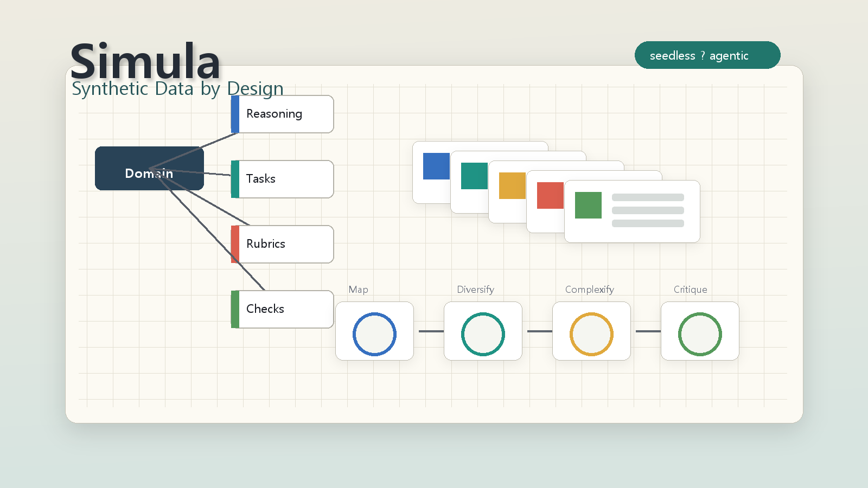Open the Rubrics node
Viewport: 868px width, 488px height.
(282, 244)
